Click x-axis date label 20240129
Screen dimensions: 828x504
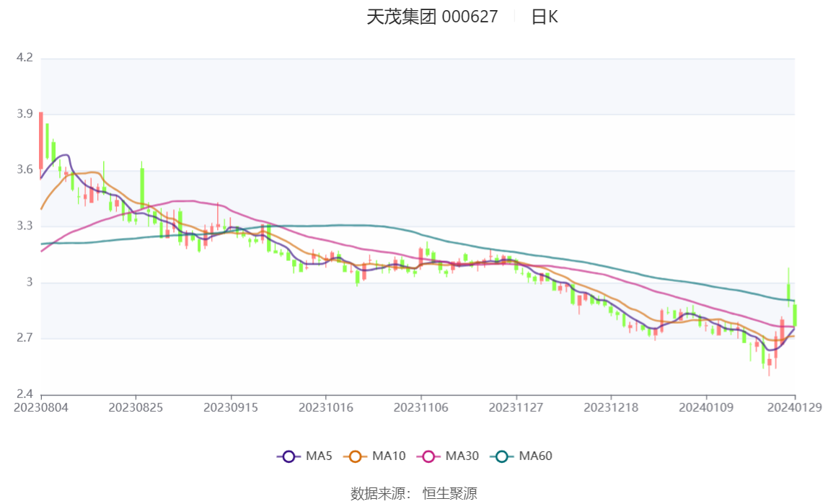[794, 407]
